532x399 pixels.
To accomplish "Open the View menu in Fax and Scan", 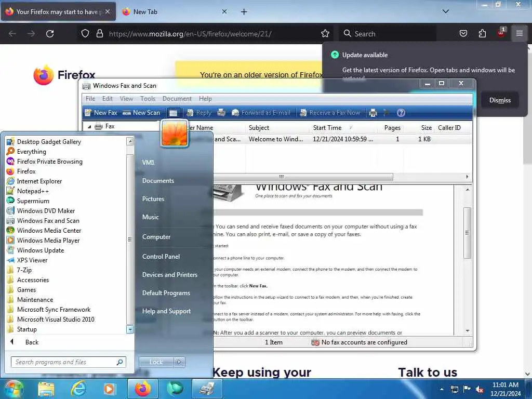I will [126, 99].
